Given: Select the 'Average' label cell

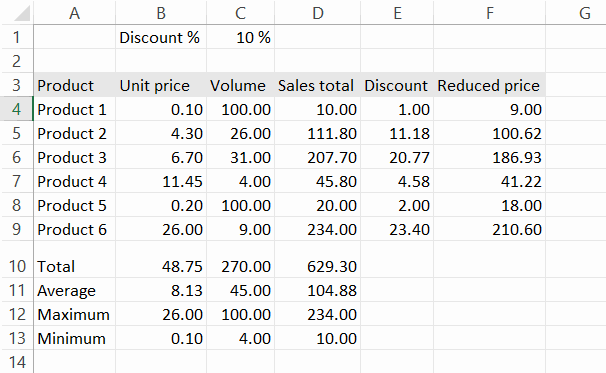Looking at the screenshot, I should click(74, 290).
